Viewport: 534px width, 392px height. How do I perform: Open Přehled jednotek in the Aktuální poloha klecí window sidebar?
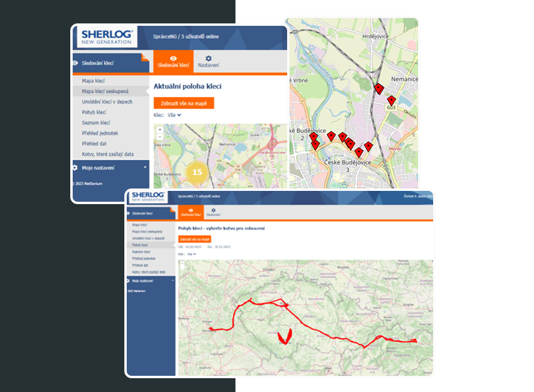click(x=100, y=133)
